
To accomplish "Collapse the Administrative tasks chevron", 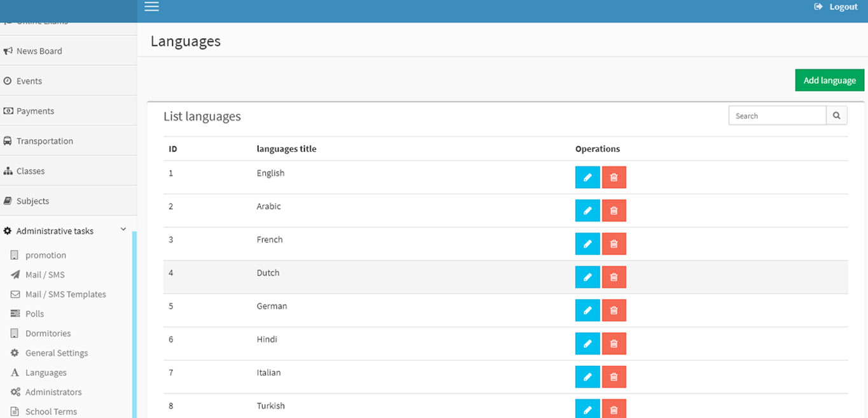I will (x=123, y=229).
